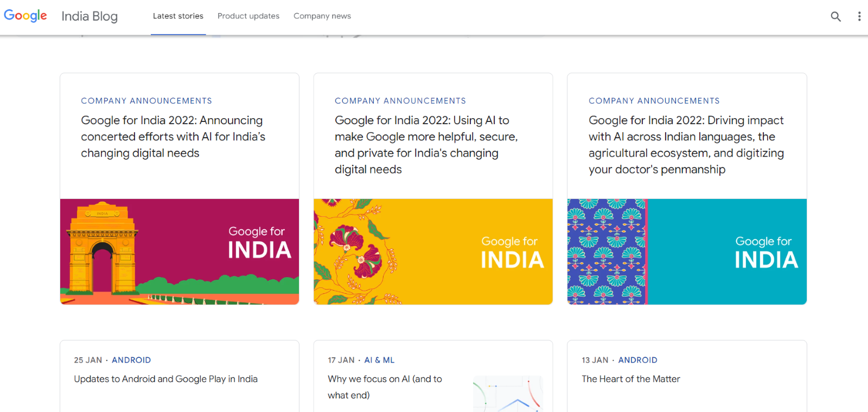Click the 13 JAN date text
The image size is (868, 412).
(x=595, y=360)
